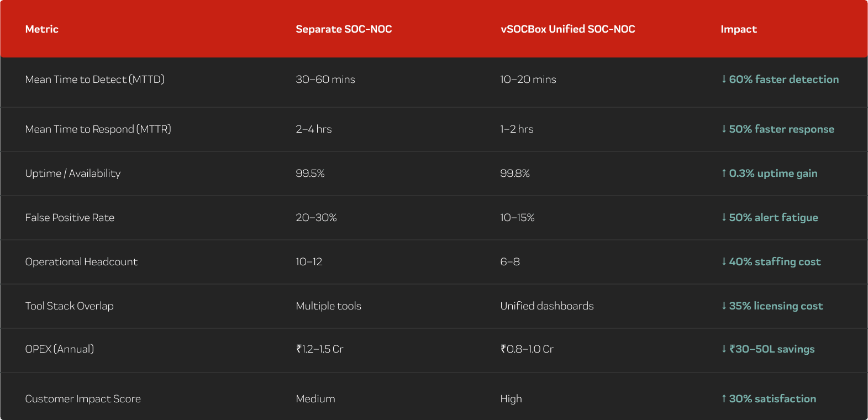The image size is (868, 420).
Task: Click the ₹1.2–1.5 Cr OPEX value
Action: point(319,349)
